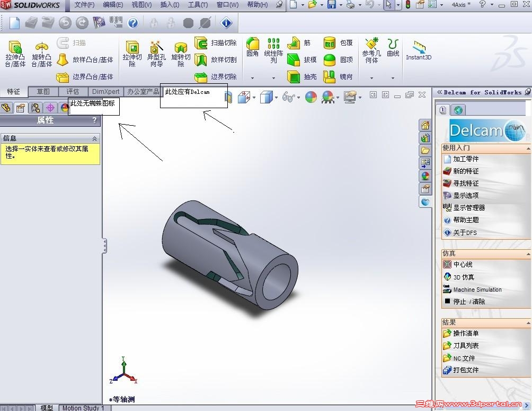Click the 抽壳 shell tool
This screenshot has width=532, height=411.
[x=302, y=77]
